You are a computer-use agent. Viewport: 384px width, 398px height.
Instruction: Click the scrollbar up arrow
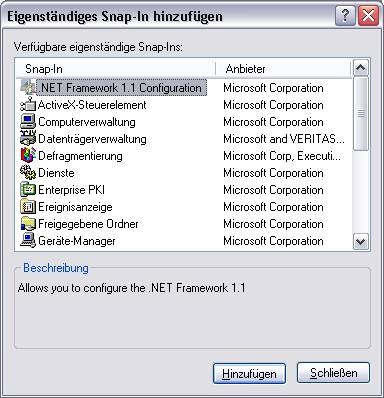click(x=361, y=68)
